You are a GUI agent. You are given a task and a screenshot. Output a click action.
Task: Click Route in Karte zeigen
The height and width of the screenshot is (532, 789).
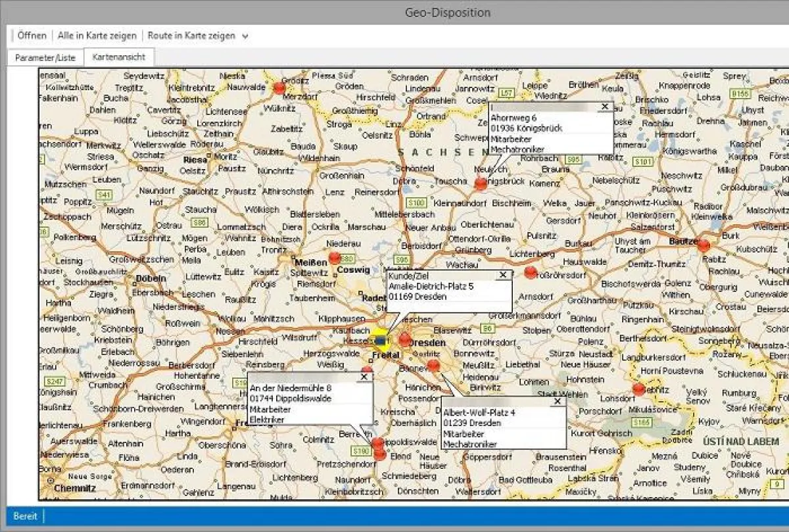[191, 36]
